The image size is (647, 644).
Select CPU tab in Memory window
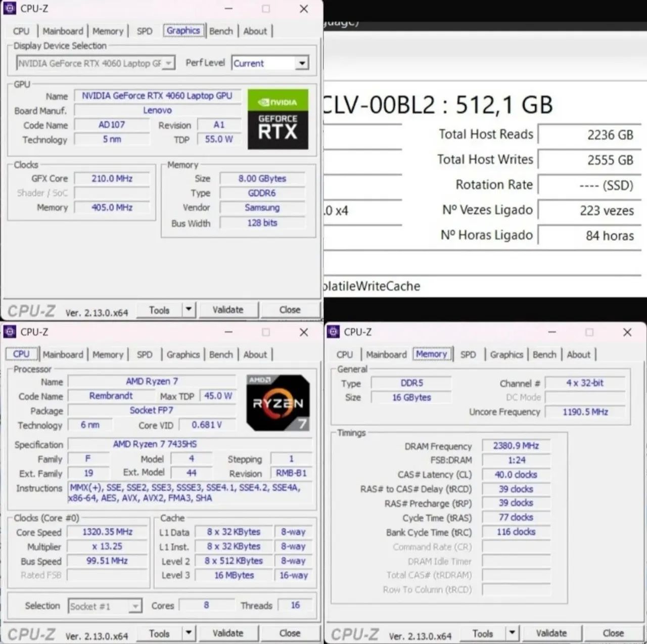[x=345, y=355]
